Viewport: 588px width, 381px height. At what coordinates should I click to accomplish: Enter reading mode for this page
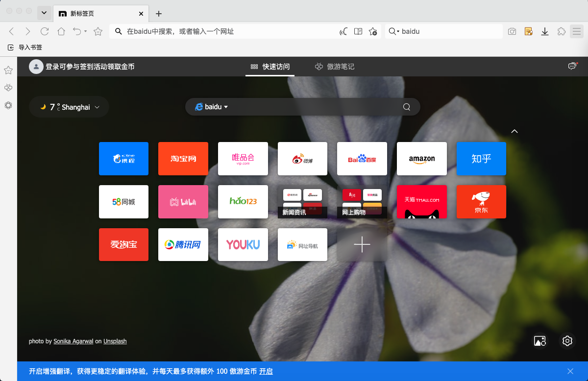point(358,31)
